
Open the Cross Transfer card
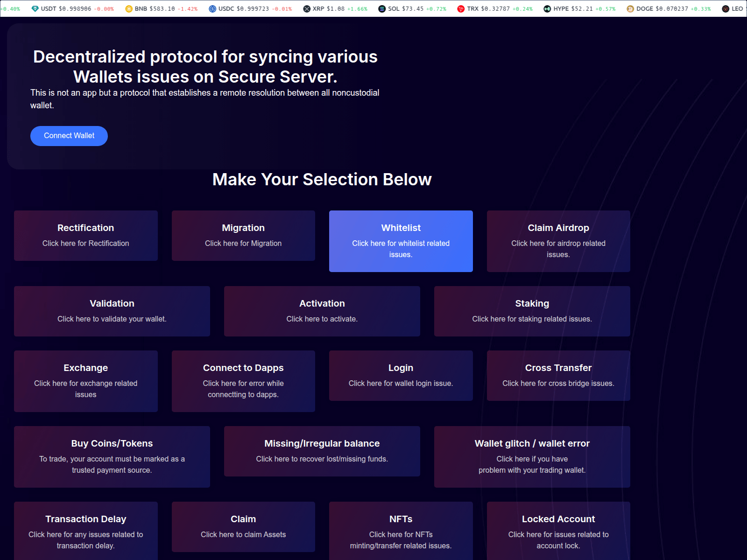pyautogui.click(x=558, y=376)
